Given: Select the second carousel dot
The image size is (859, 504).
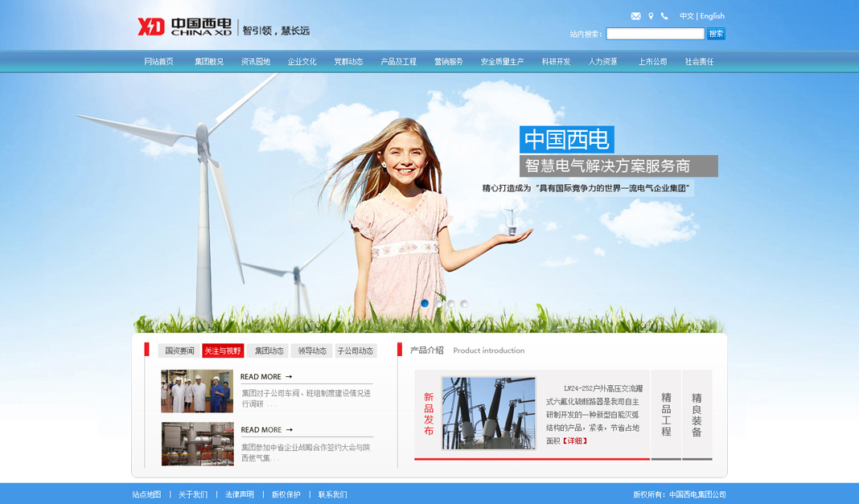Looking at the screenshot, I should tap(438, 303).
